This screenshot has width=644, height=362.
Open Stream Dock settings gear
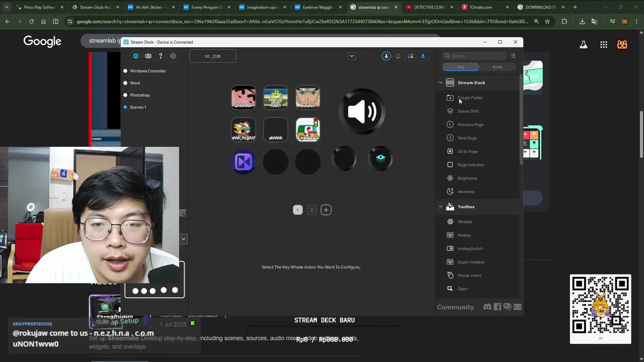(x=173, y=56)
